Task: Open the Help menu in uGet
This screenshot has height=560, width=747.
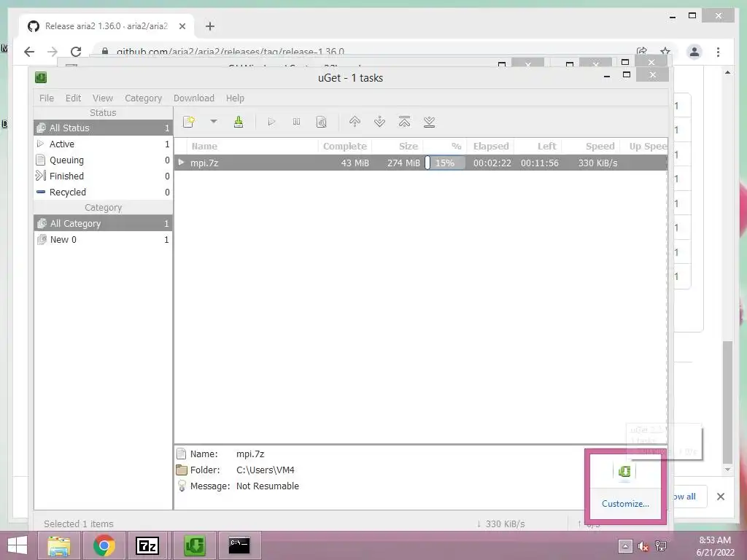Action: pos(235,98)
